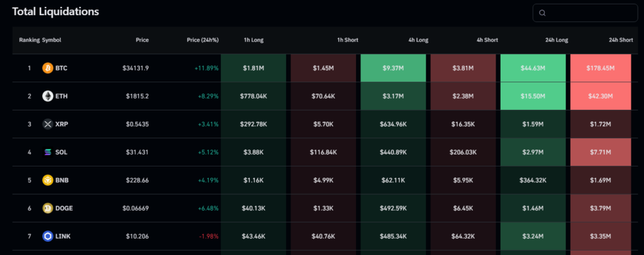Click the magnifier icon in search box
644x255 pixels.
(x=542, y=13)
